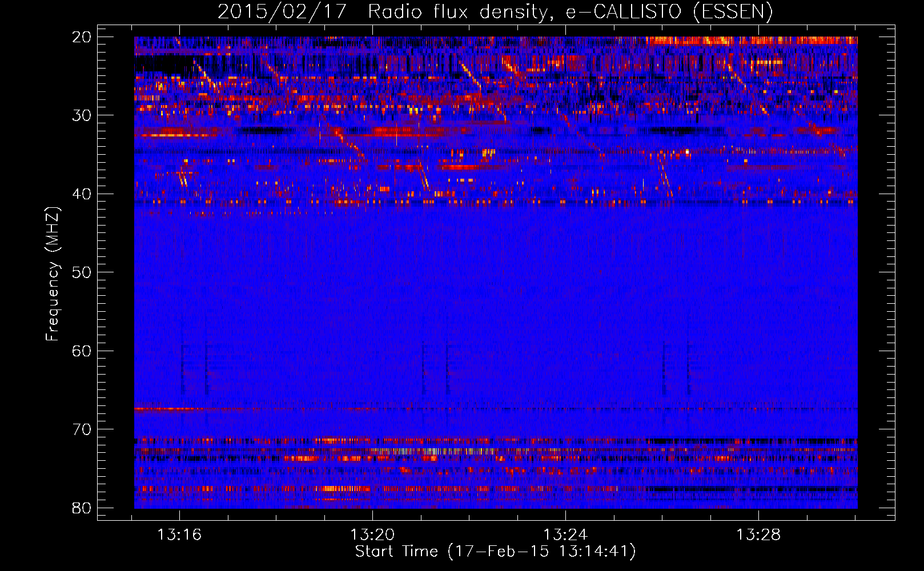Click the 80 MHz frequency tick label
924x571 pixels.
pos(82,508)
